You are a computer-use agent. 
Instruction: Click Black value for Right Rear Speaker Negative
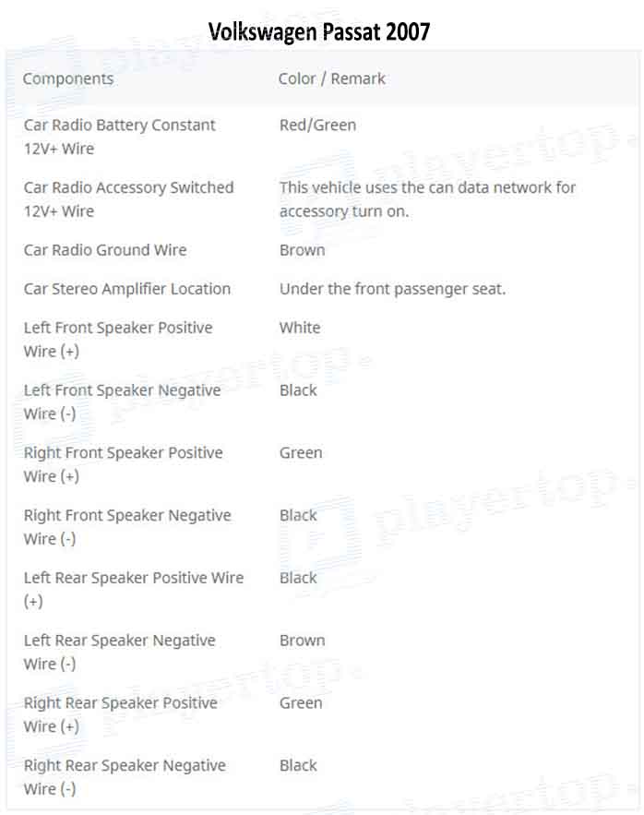coord(298,765)
